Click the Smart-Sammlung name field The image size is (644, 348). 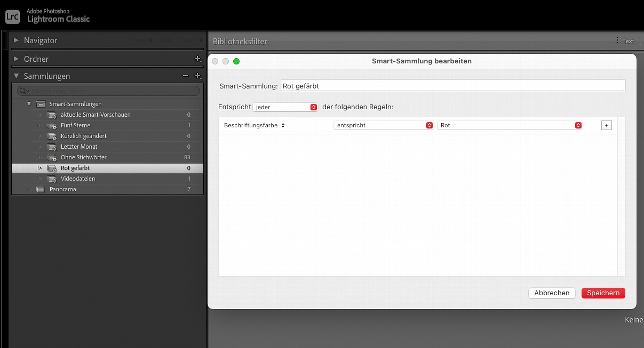[452, 86]
